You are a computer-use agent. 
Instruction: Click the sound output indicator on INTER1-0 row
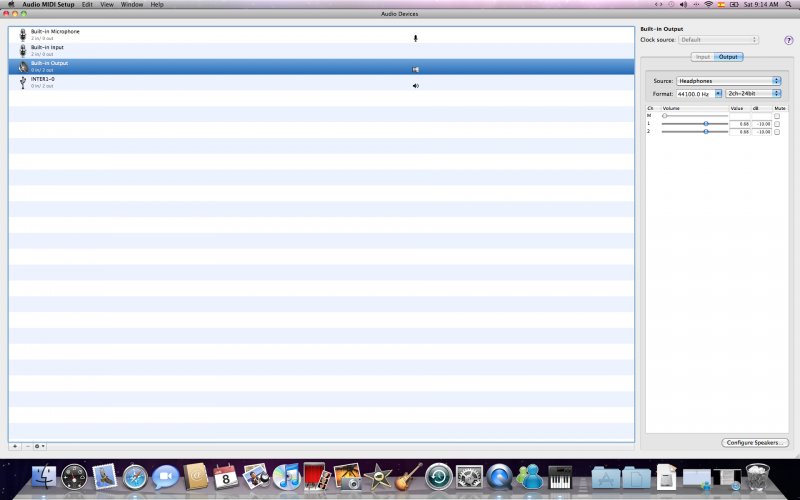point(415,86)
